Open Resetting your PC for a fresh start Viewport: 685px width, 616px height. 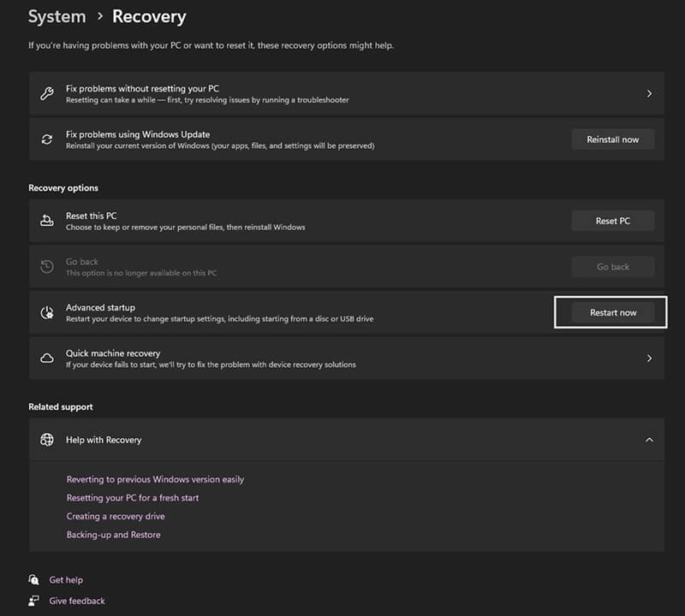pyautogui.click(x=133, y=498)
